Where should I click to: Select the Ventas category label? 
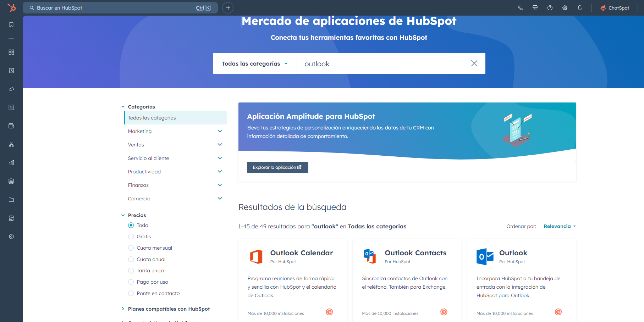tap(136, 145)
